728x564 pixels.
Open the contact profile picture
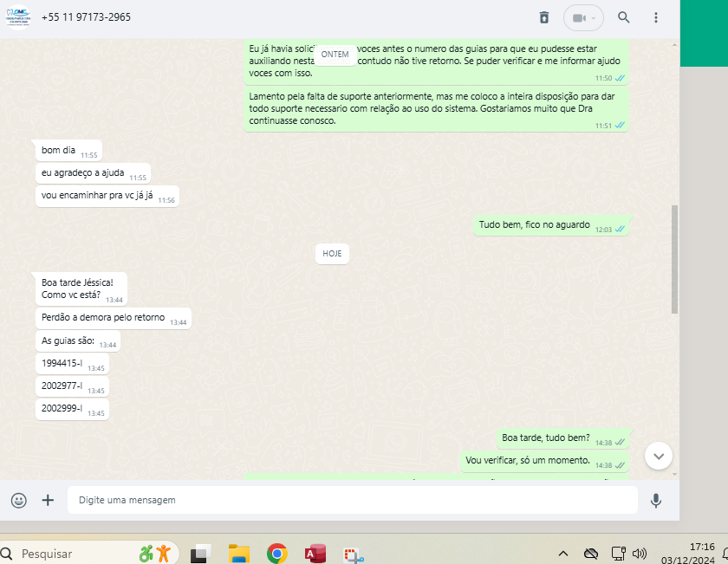pos(17,17)
